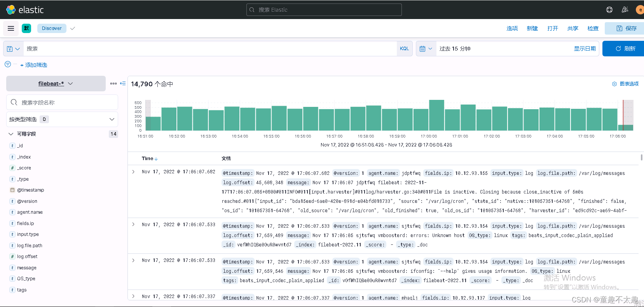
Task: Click the filter options circle icon
Action: pos(8,64)
